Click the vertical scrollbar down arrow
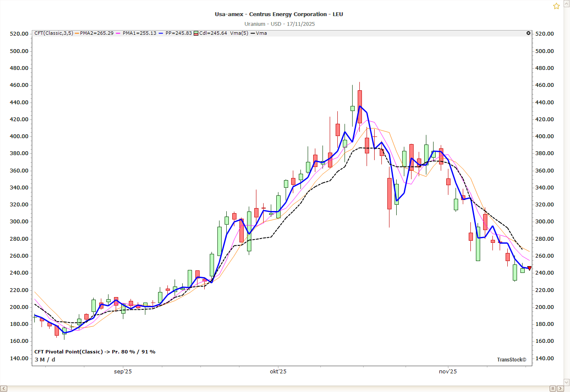570x392 pixels. point(567,382)
